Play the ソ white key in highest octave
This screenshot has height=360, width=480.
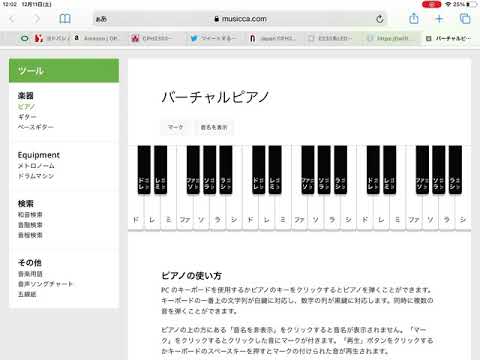430,213
